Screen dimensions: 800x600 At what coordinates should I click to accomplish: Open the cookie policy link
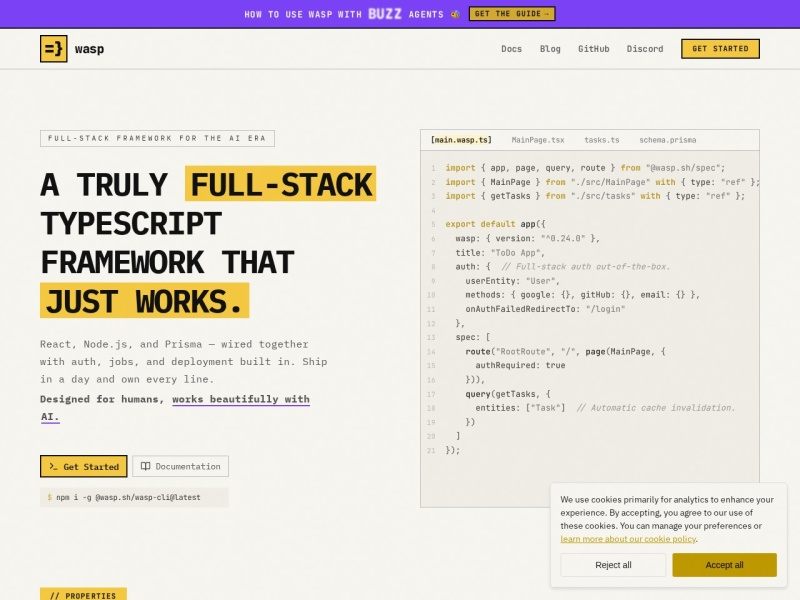coord(628,539)
